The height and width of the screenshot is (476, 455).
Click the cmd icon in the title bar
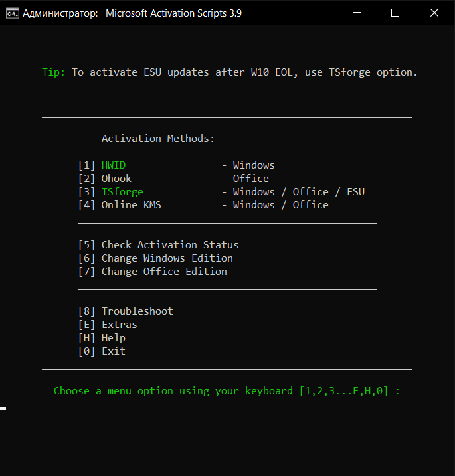click(12, 13)
